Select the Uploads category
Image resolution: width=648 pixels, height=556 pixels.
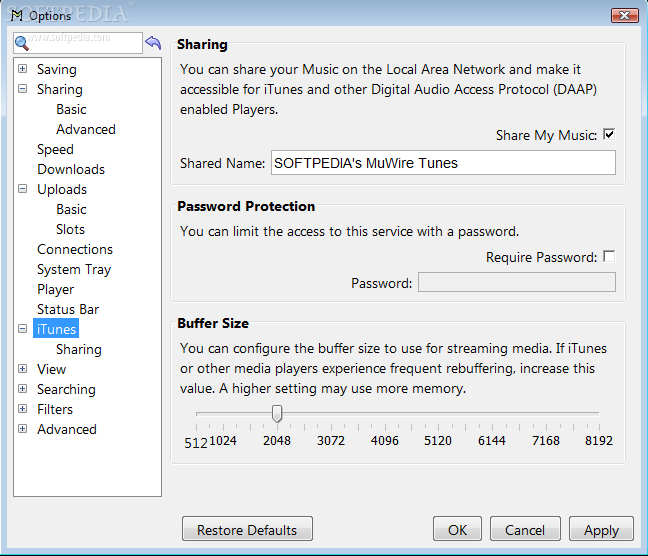[x=62, y=189]
